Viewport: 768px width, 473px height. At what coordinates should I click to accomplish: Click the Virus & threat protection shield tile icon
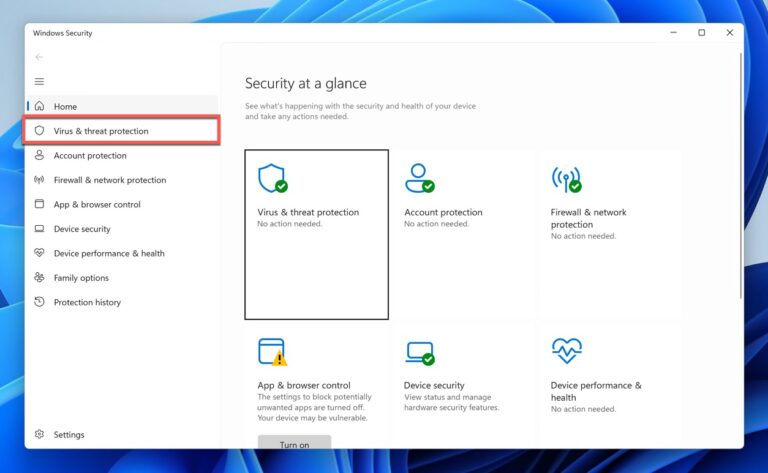[x=273, y=178]
